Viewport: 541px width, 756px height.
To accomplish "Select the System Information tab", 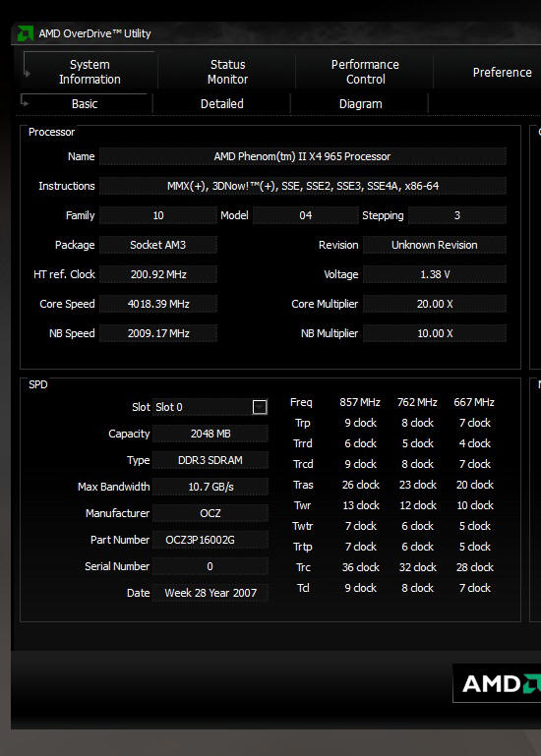I will (x=90, y=72).
